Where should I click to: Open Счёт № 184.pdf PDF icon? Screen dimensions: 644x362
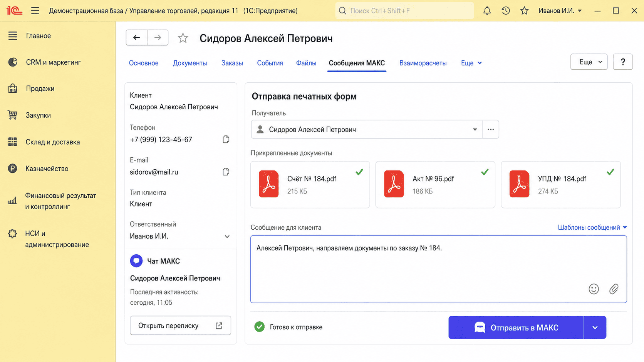269,184
